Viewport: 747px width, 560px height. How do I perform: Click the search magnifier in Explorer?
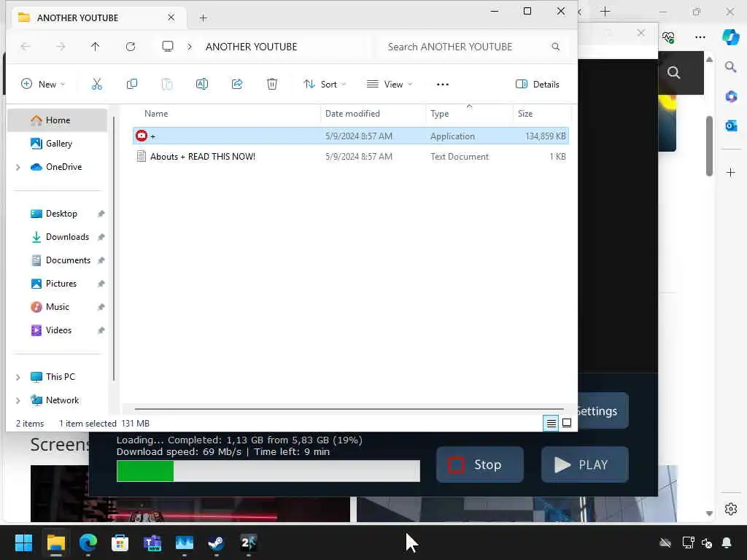point(555,47)
